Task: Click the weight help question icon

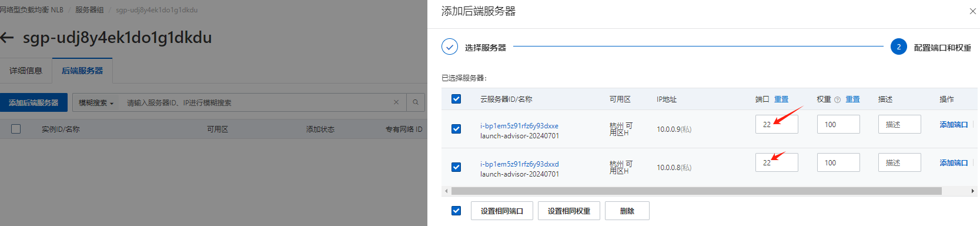Action: (837, 99)
